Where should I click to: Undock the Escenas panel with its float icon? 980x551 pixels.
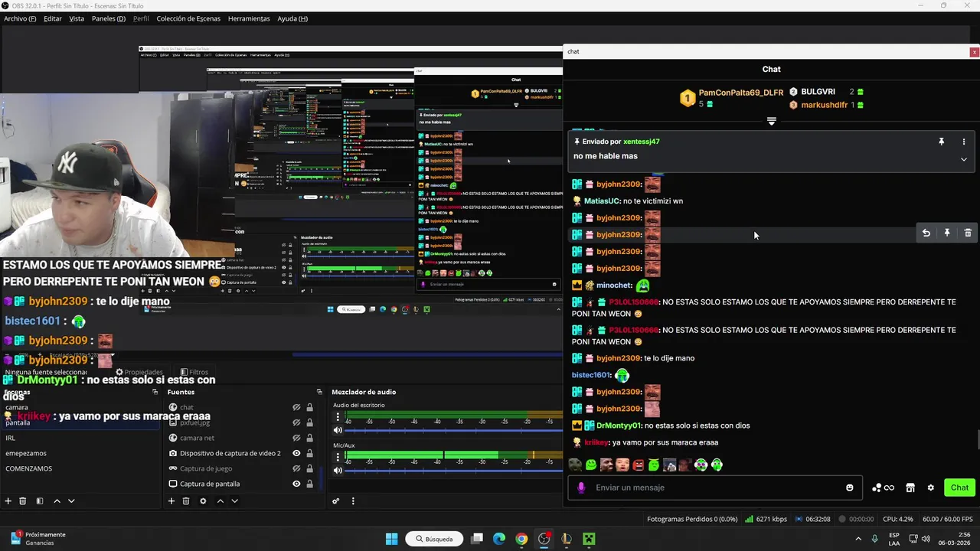[155, 392]
